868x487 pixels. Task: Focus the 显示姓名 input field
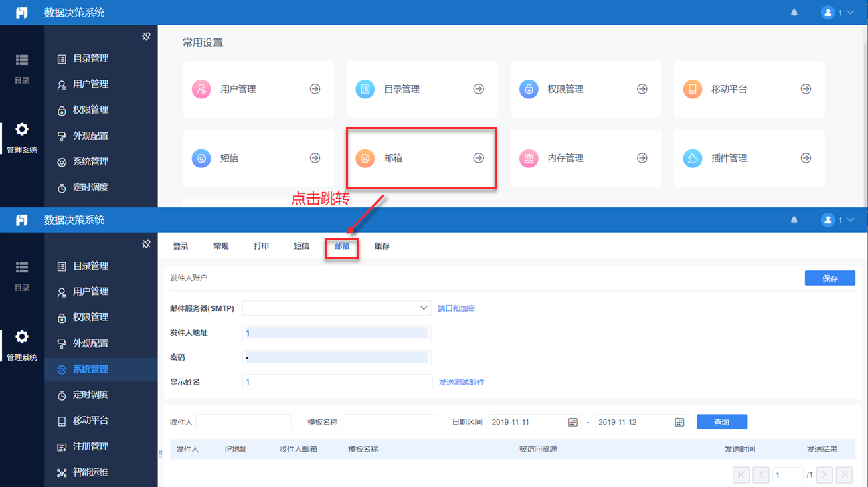click(337, 382)
